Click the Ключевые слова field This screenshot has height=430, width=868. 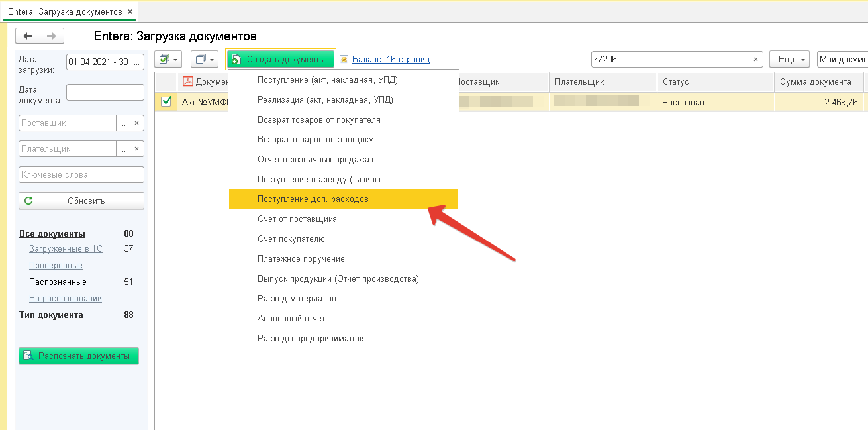[x=81, y=175]
